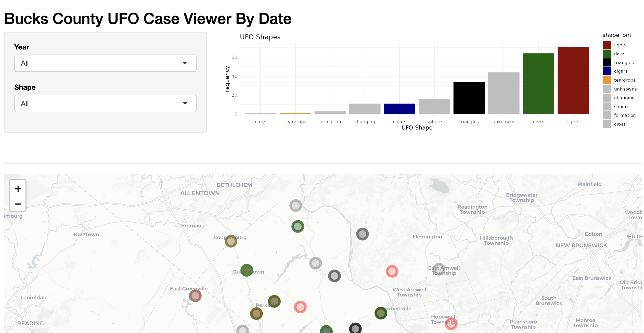
Task: Click the changing legend color swatch
Action: coord(607,98)
